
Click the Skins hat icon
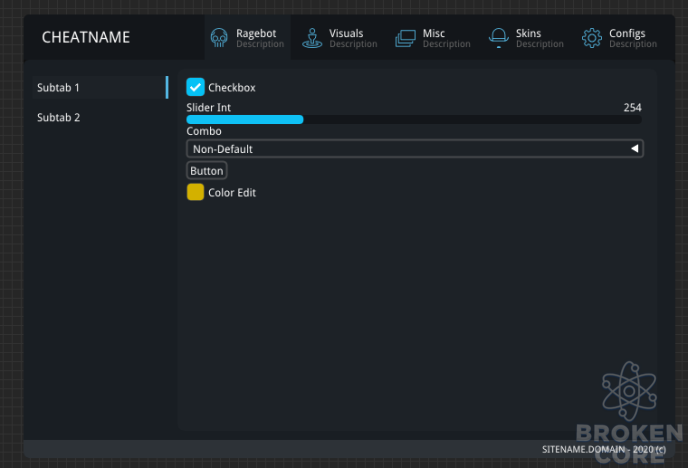tap(498, 38)
